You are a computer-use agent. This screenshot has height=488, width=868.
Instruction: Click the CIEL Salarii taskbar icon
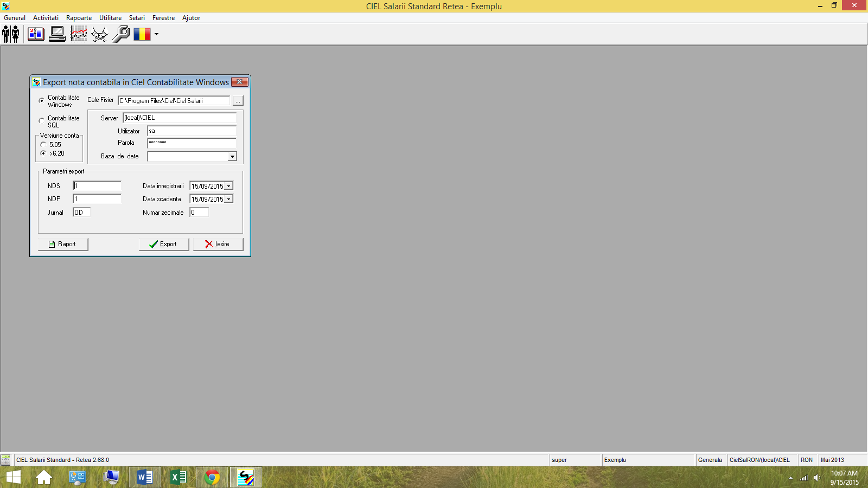point(246,477)
